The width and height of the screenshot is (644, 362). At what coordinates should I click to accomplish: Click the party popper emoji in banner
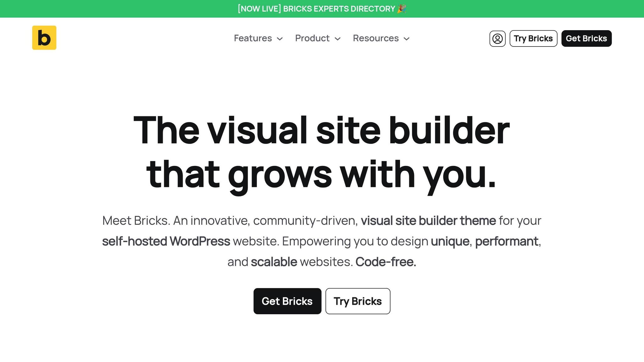(402, 9)
